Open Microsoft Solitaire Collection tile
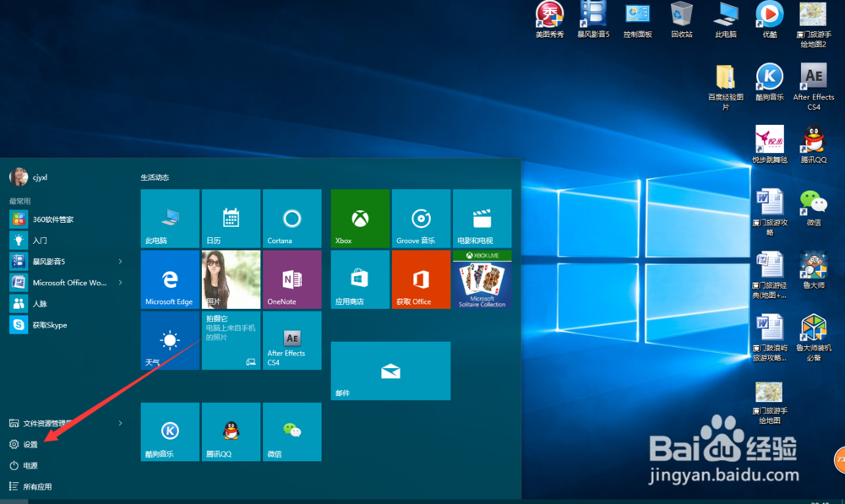This screenshot has height=504, width=845. pyautogui.click(x=482, y=279)
